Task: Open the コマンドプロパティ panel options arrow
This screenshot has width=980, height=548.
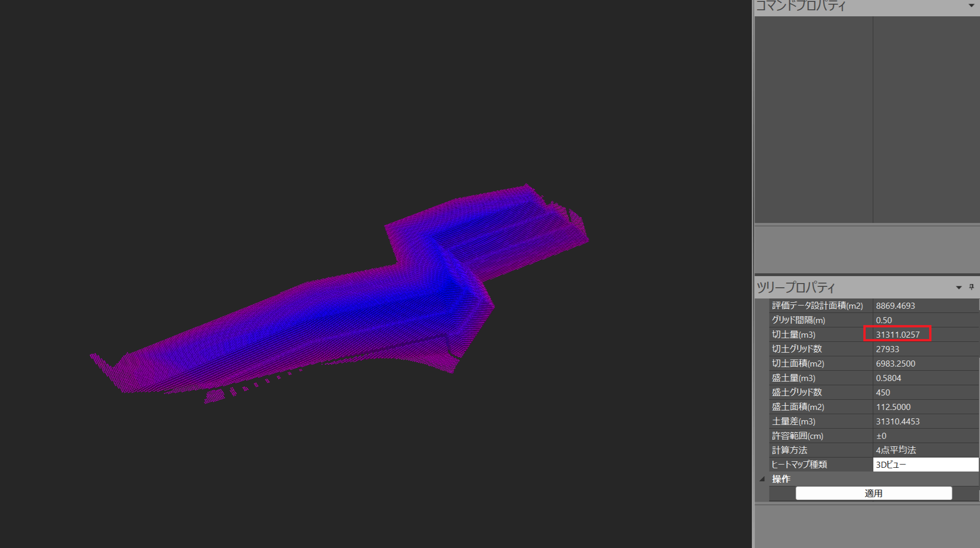Action: coord(972,6)
